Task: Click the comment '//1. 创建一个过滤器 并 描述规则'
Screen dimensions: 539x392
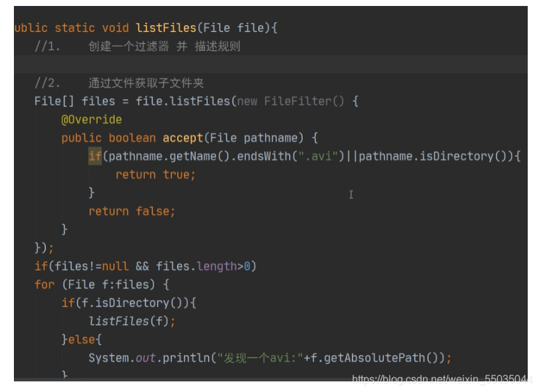Action: click(137, 46)
